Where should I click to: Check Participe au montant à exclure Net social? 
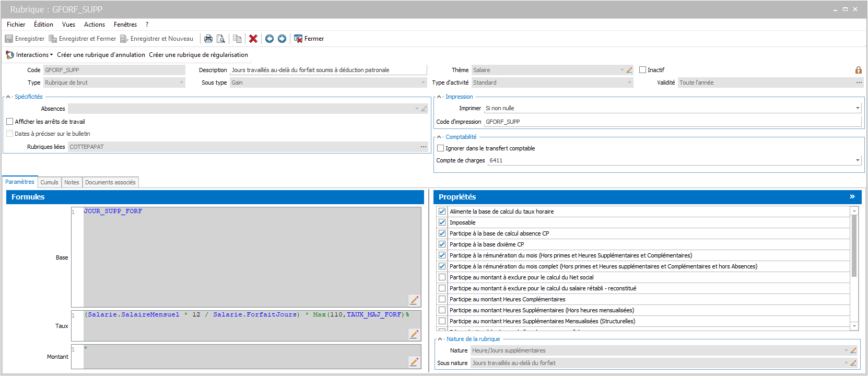442,277
